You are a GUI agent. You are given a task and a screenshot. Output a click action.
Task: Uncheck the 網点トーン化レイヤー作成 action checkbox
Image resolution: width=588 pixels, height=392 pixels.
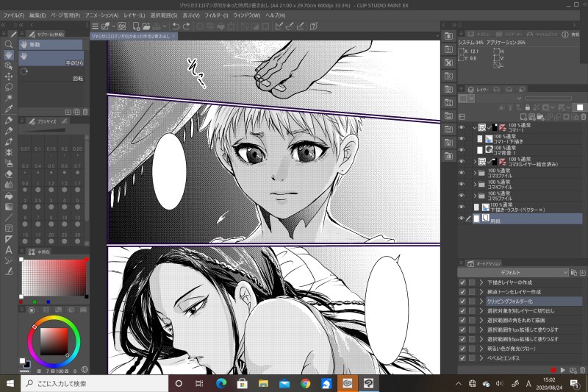[x=462, y=292]
